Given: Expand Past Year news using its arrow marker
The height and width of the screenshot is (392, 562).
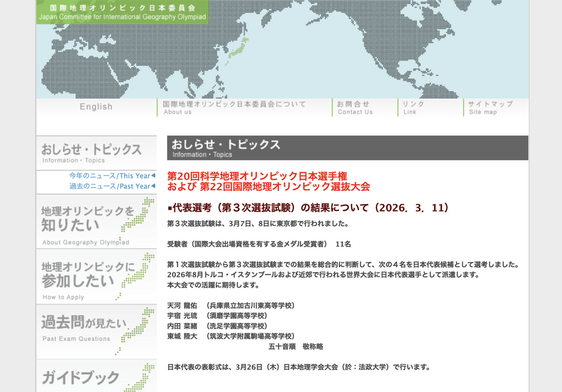Looking at the screenshot, I should click(x=154, y=186).
